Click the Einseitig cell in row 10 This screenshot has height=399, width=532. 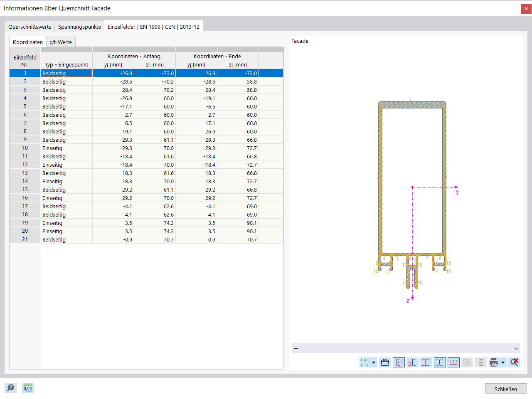click(x=66, y=148)
